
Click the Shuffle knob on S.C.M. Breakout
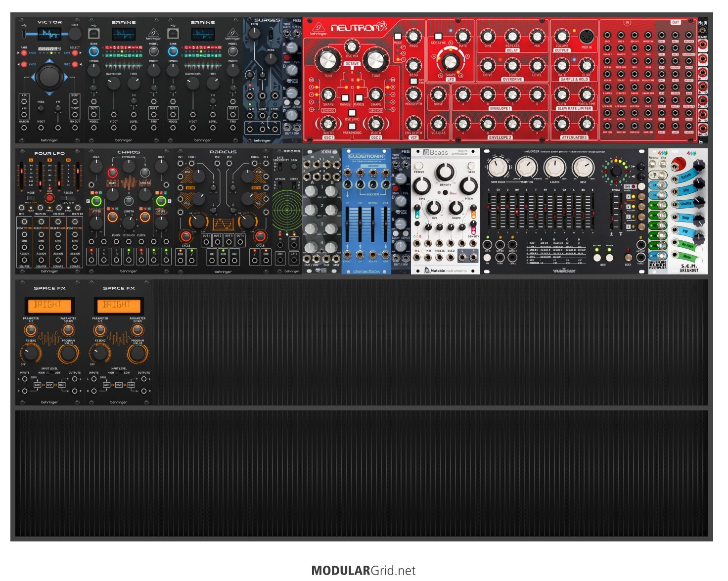698,203
